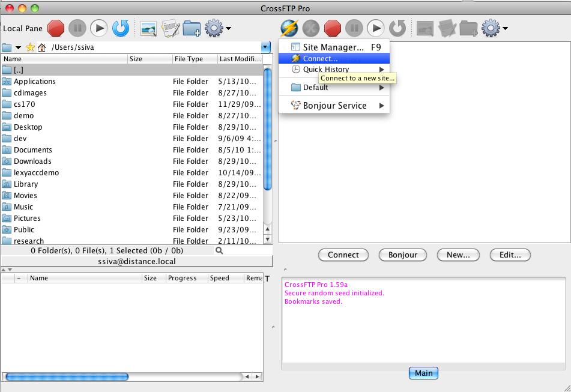Viewport: 571px width, 392px height.
Task: Click the play icon in remote toolbar
Action: (x=375, y=28)
